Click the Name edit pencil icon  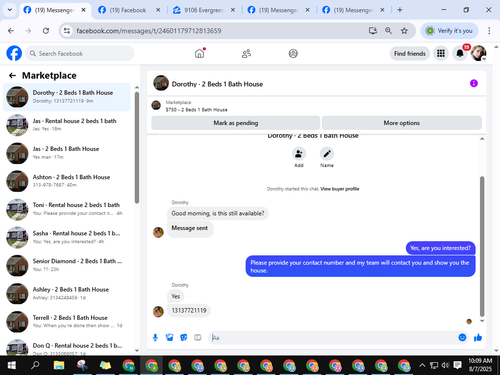click(x=327, y=154)
